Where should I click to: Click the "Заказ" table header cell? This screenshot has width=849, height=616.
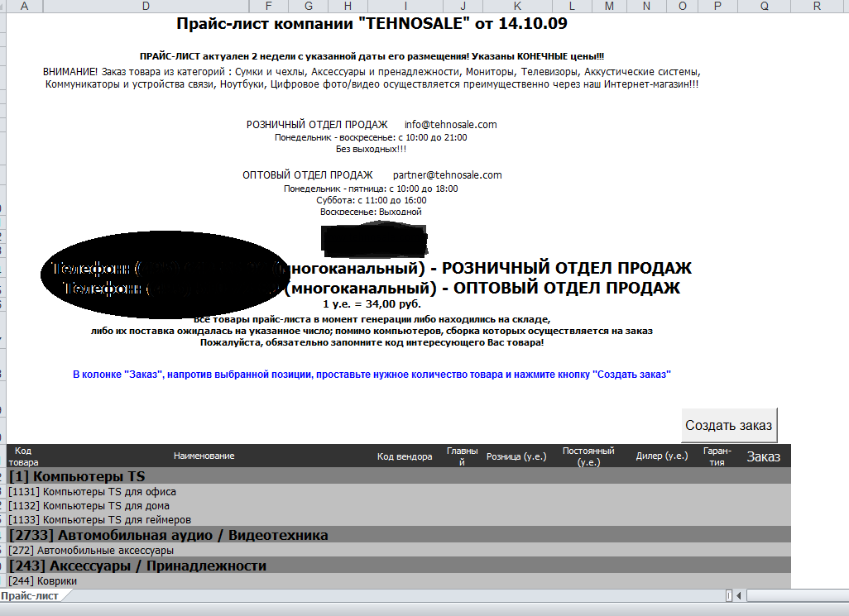click(763, 456)
